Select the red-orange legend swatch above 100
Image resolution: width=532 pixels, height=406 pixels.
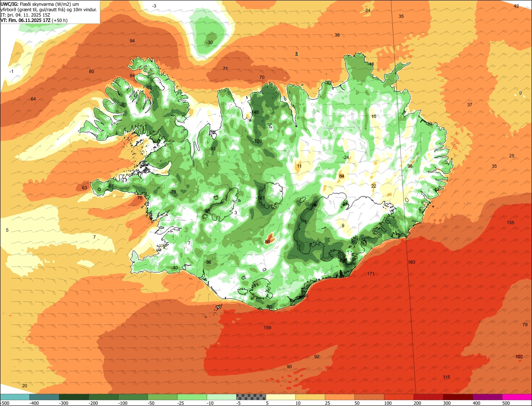(399, 397)
